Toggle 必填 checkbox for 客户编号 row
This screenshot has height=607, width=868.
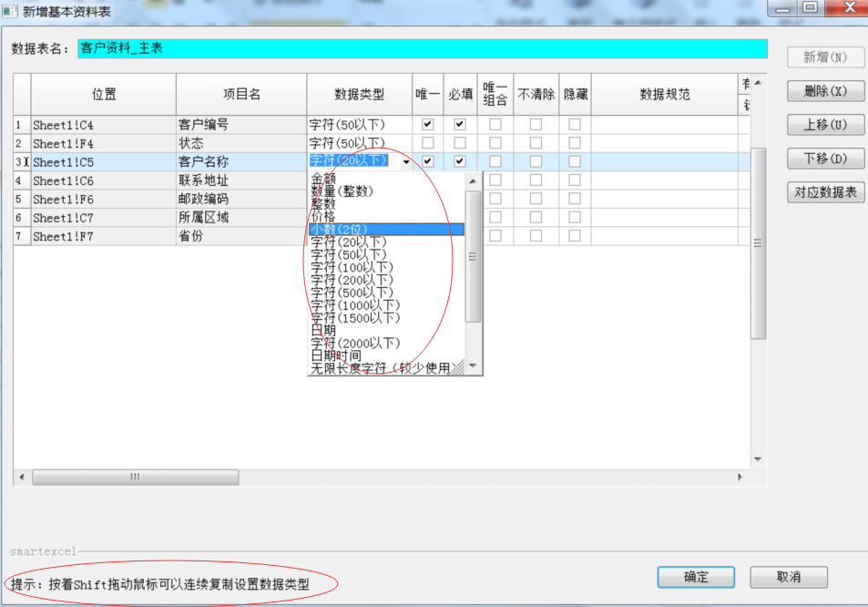coord(459,124)
